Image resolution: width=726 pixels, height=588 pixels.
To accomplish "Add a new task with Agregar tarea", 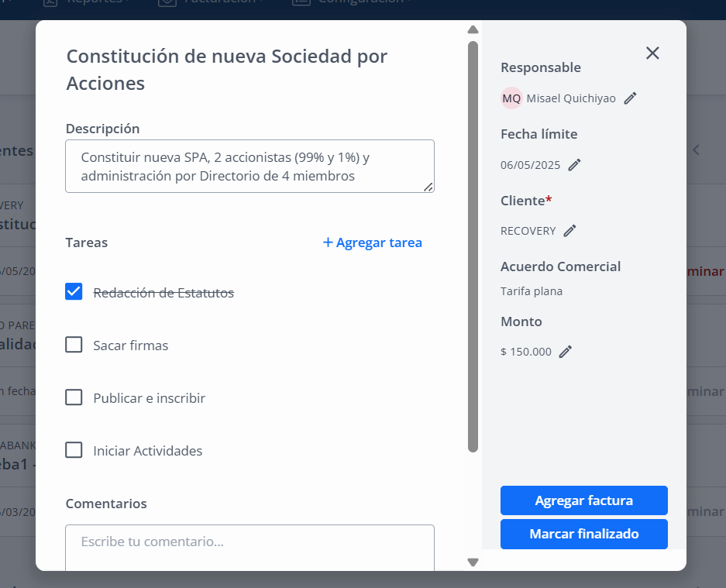I will [372, 242].
